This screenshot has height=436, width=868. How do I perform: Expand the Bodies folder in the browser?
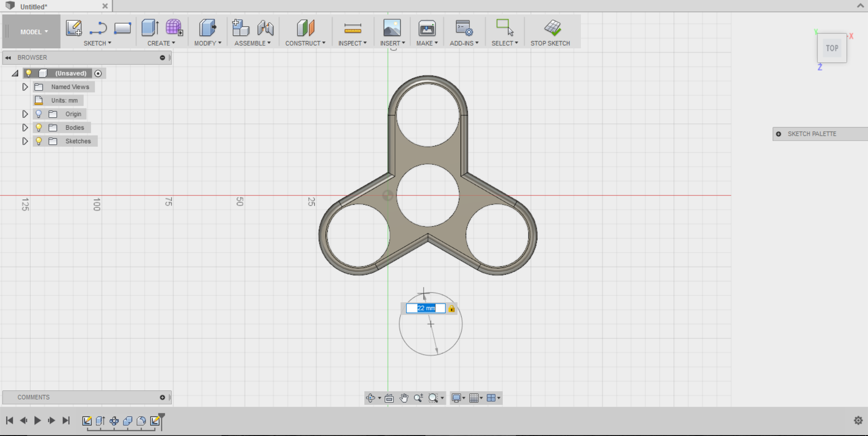24,127
